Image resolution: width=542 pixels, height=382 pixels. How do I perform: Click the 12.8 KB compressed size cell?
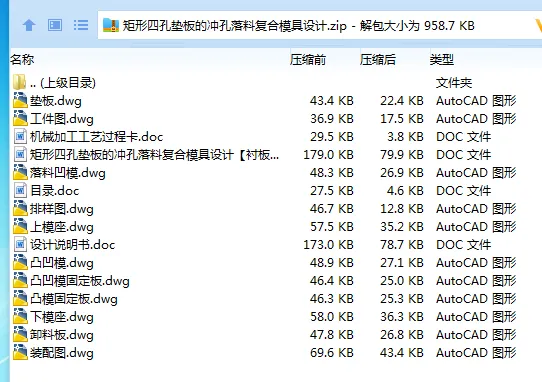click(402, 208)
